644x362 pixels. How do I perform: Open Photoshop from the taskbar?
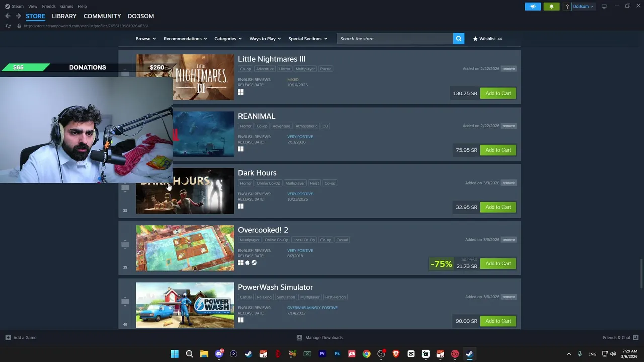point(337,354)
